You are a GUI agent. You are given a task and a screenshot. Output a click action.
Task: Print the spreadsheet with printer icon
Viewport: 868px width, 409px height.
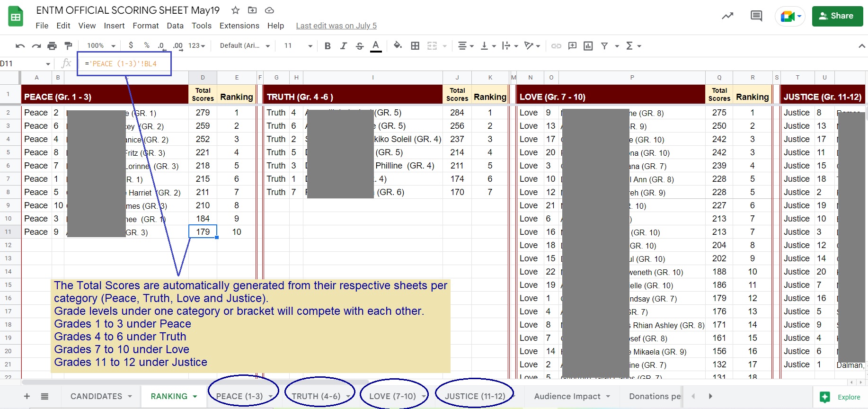(52, 46)
